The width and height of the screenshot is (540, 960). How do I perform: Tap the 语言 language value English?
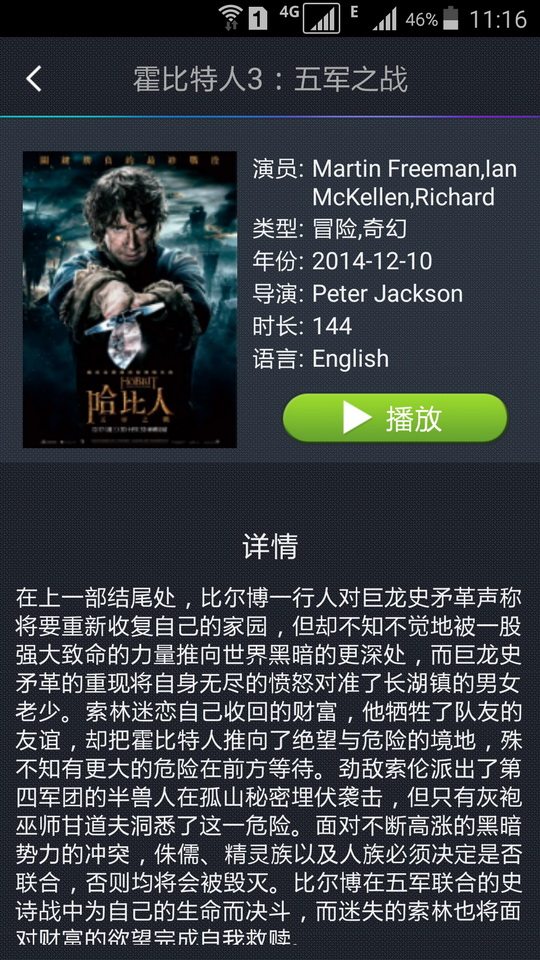[x=350, y=359]
